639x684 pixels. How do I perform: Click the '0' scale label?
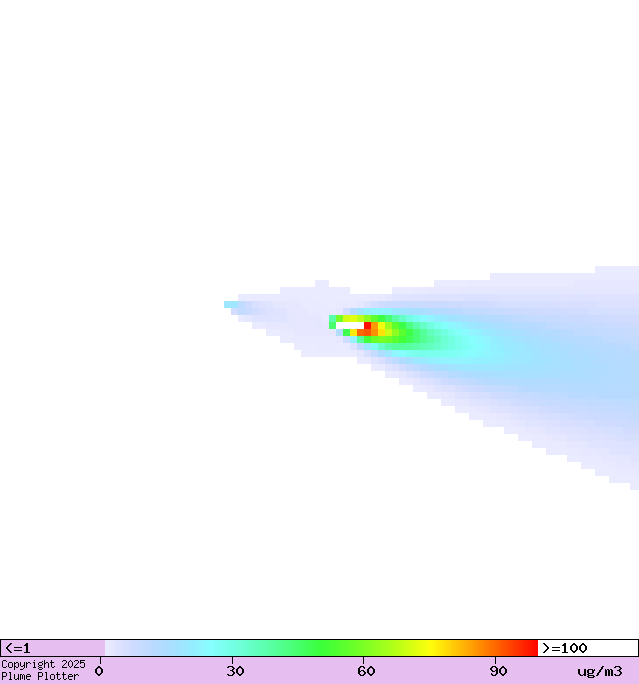pos(99,671)
